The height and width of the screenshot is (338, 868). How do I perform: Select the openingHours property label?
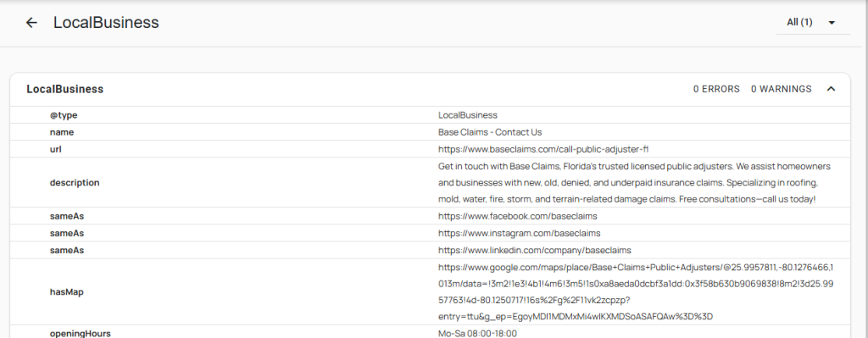(81, 334)
